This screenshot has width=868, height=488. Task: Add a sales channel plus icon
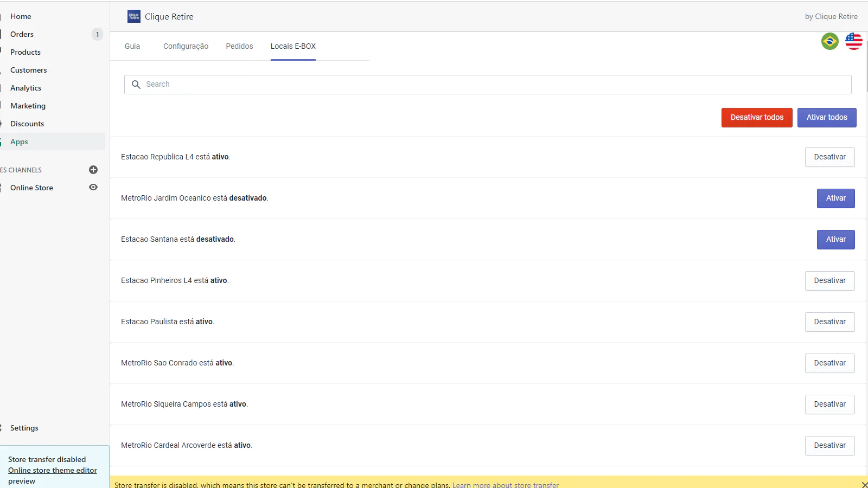coord(93,170)
